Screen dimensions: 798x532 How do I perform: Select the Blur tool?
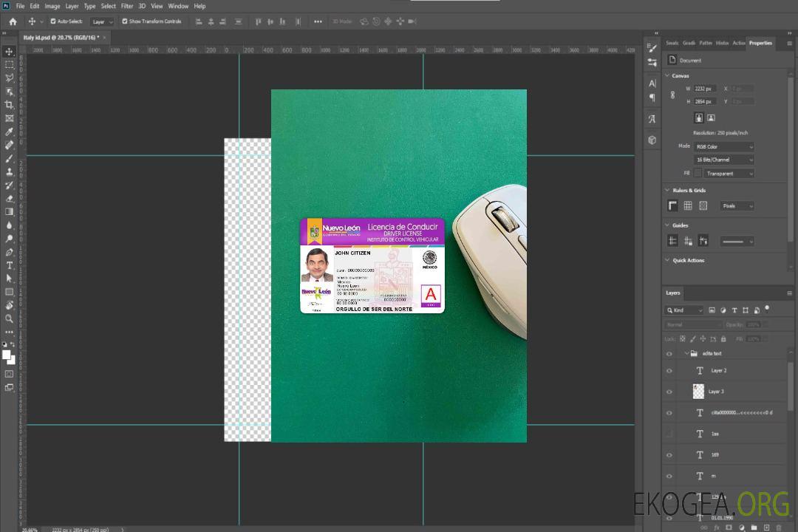point(9,225)
